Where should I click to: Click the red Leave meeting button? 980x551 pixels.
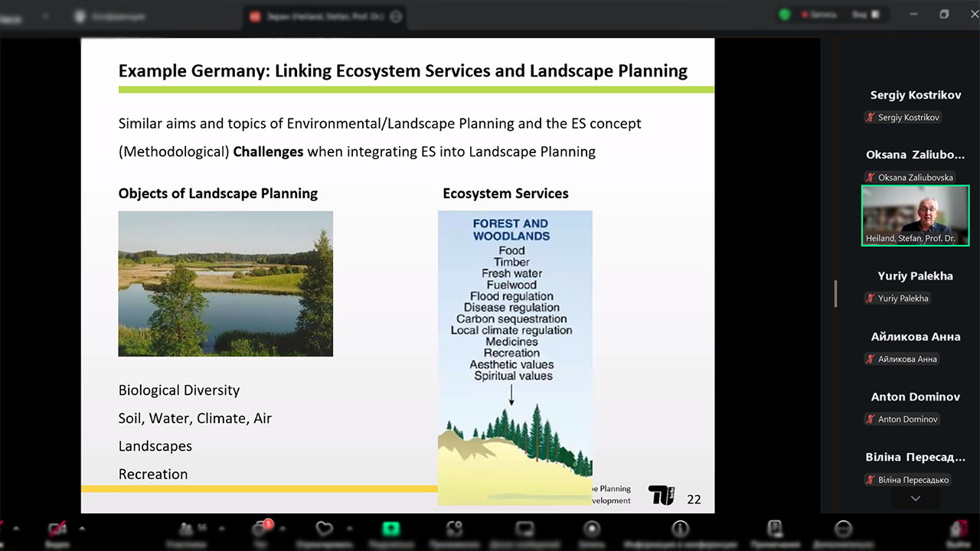point(958,530)
